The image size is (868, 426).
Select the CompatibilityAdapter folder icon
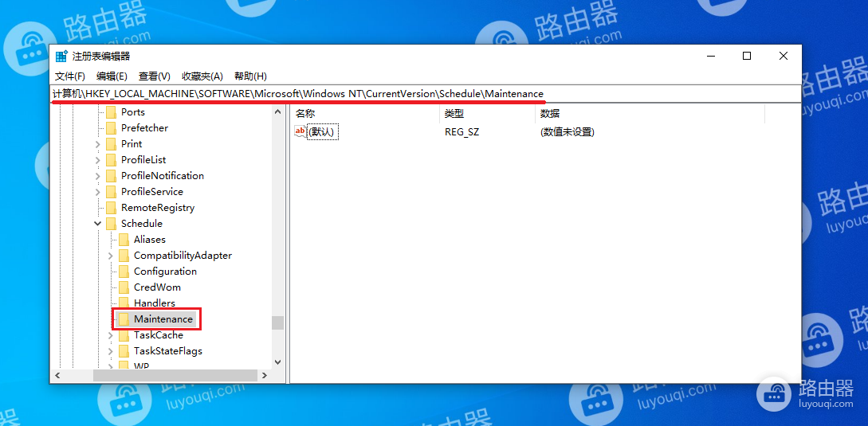tap(124, 256)
